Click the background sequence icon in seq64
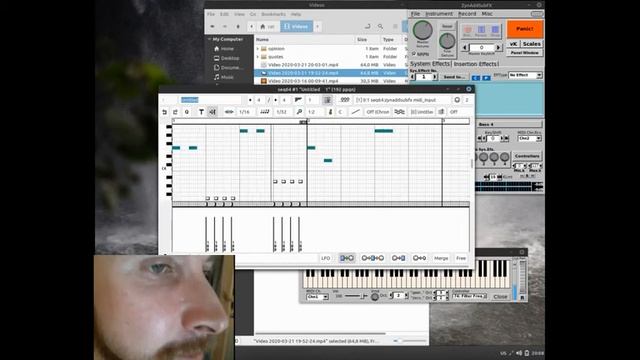640x360 pixels. pos(400,112)
